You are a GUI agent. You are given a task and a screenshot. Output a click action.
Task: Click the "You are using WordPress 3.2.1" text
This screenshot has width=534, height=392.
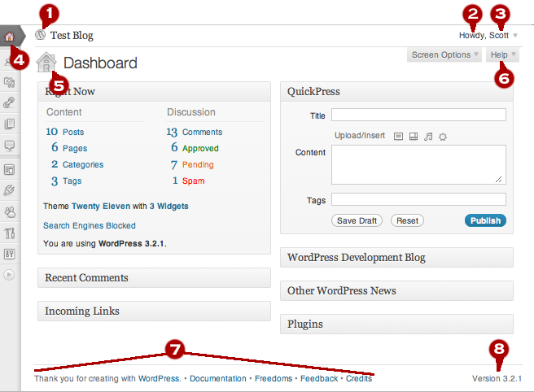(104, 244)
